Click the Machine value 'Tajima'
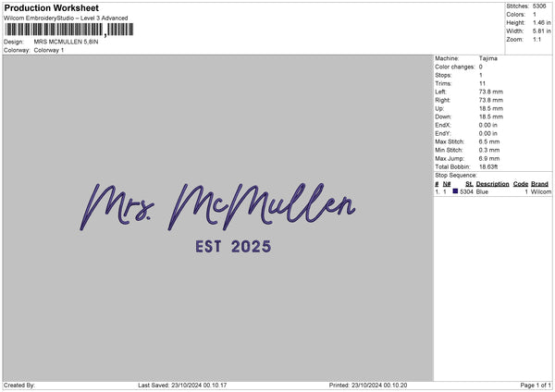The image size is (555, 392). (x=488, y=58)
